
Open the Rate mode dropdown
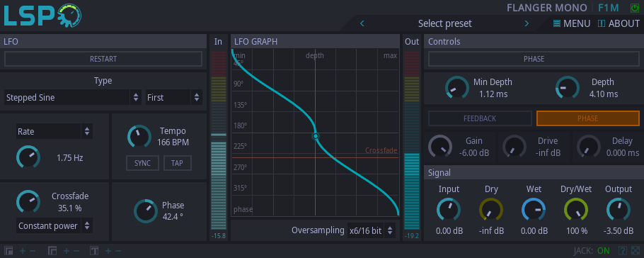pos(54,132)
